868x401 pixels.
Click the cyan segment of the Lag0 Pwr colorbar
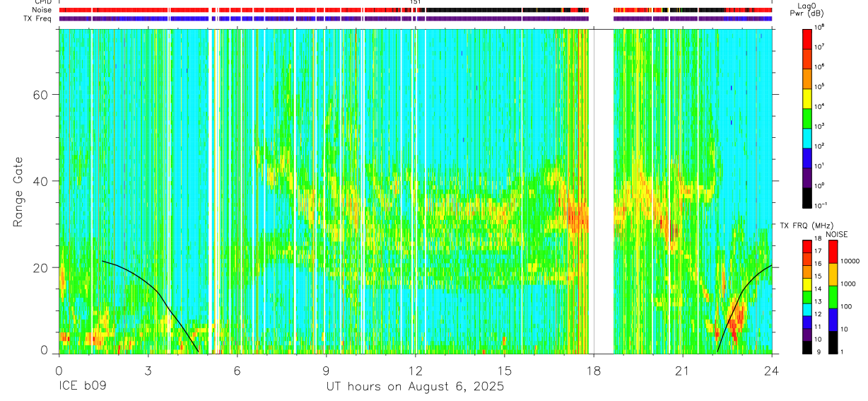click(x=808, y=137)
